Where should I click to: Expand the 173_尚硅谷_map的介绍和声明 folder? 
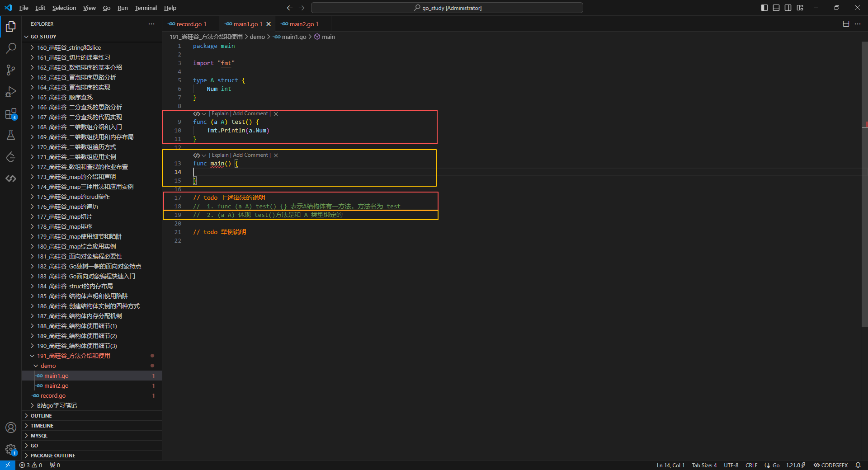click(92, 177)
